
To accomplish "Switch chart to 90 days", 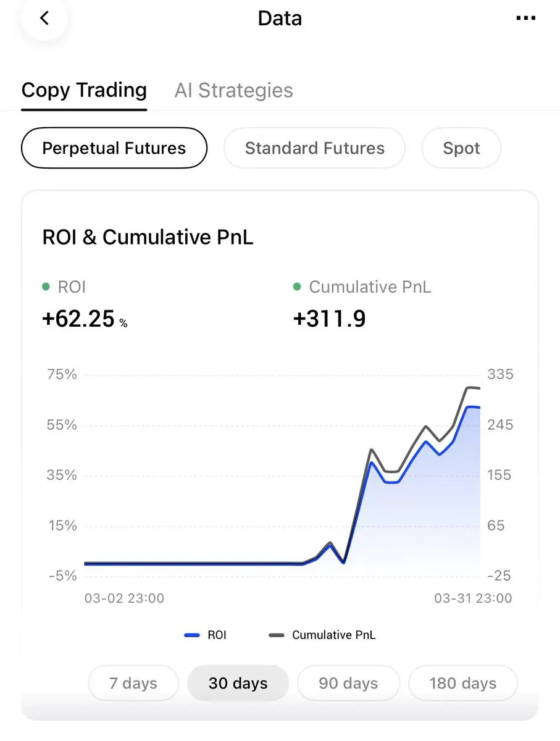I will (348, 684).
